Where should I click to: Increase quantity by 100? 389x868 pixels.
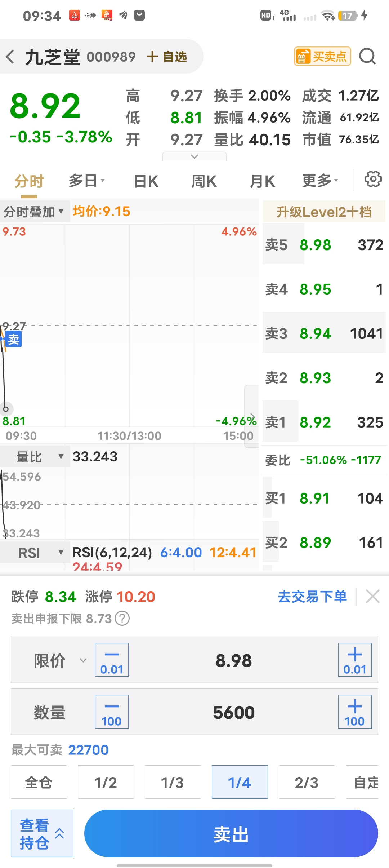click(355, 712)
